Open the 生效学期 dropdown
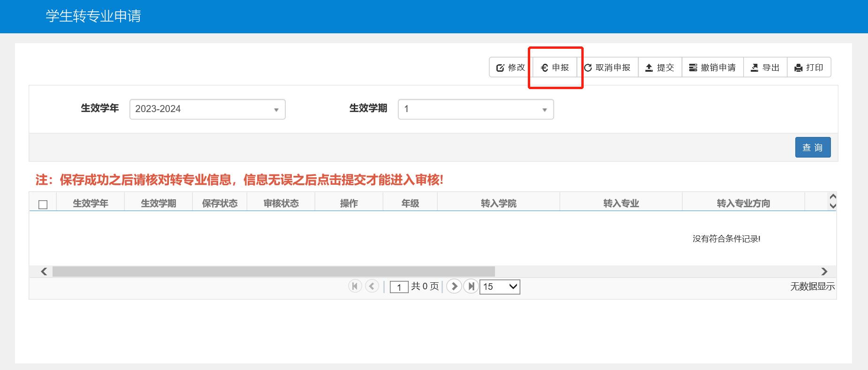This screenshot has width=868, height=370. [475, 109]
